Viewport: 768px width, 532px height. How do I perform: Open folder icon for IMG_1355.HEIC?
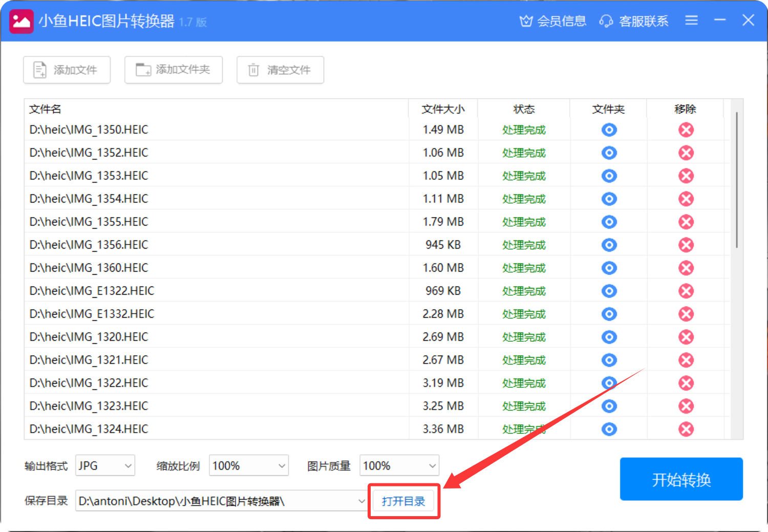point(609,222)
